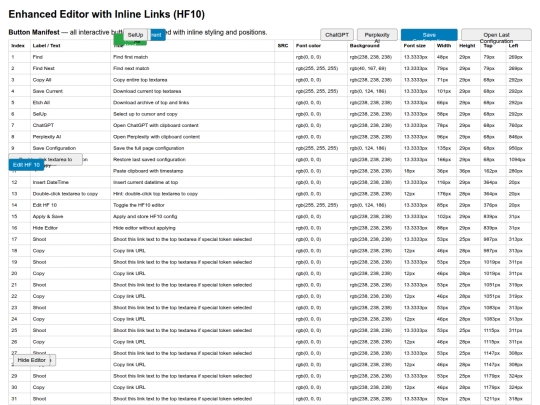Open Perplexity AI via the top button

click(x=377, y=35)
